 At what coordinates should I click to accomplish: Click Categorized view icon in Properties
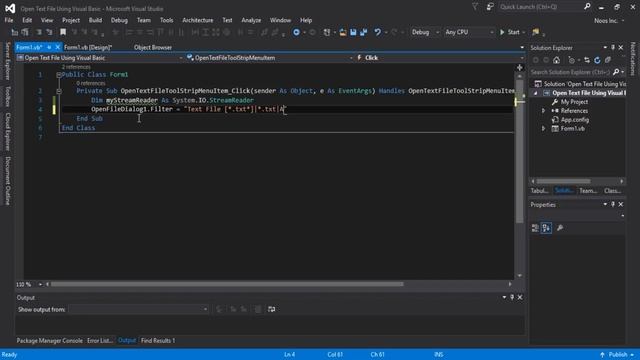[535, 228]
